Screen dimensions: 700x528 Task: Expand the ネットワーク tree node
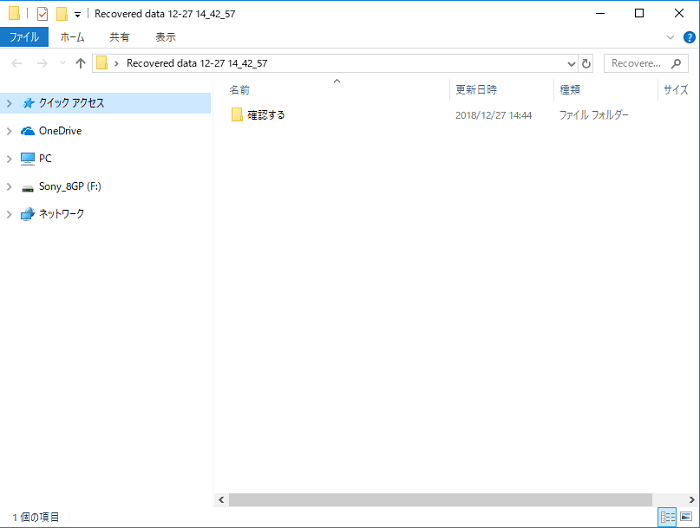pos(9,215)
